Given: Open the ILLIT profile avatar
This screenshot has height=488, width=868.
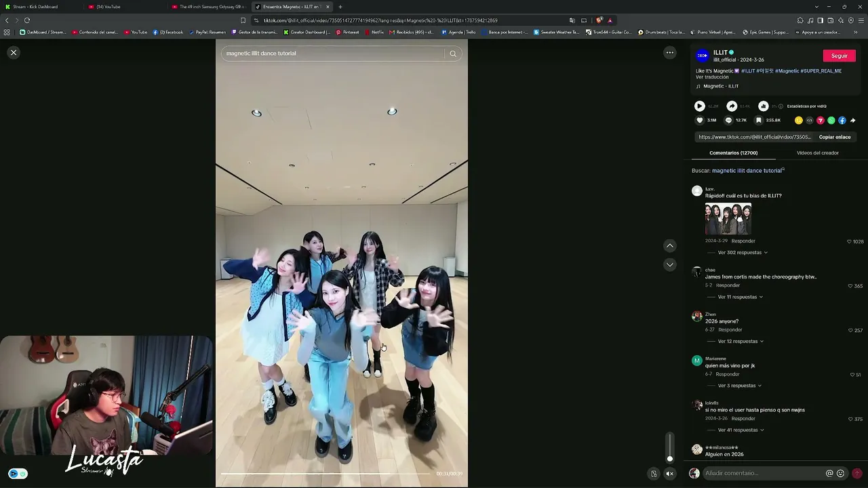Looking at the screenshot, I should [x=703, y=56].
